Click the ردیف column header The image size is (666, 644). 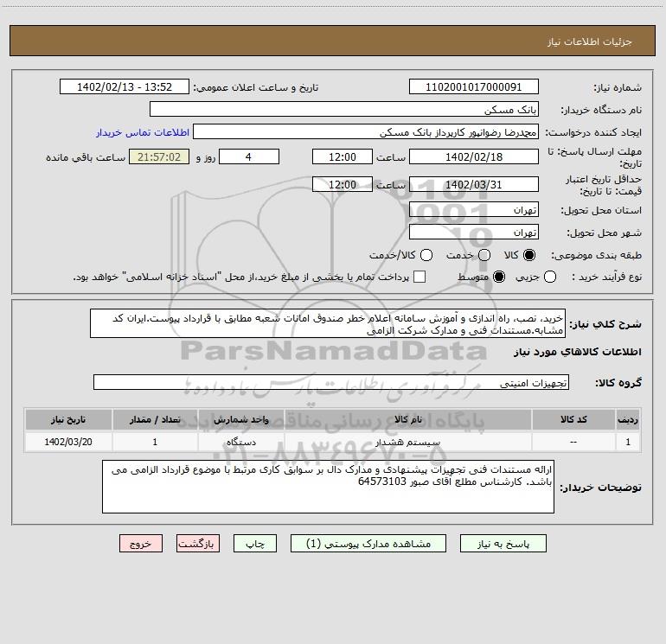628,420
